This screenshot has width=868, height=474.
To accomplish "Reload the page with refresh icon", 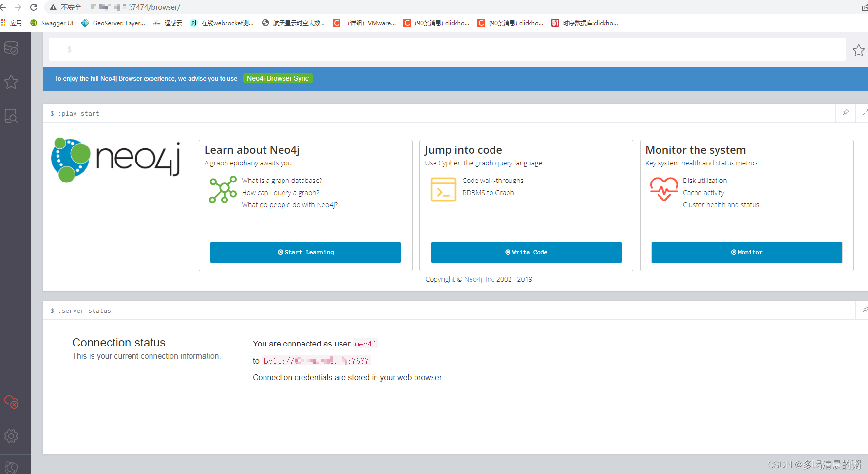I will (x=34, y=7).
